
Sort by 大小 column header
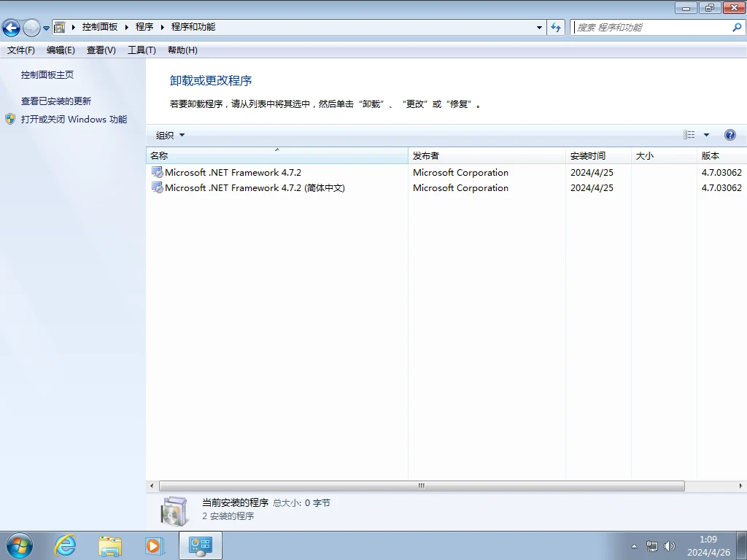click(664, 156)
